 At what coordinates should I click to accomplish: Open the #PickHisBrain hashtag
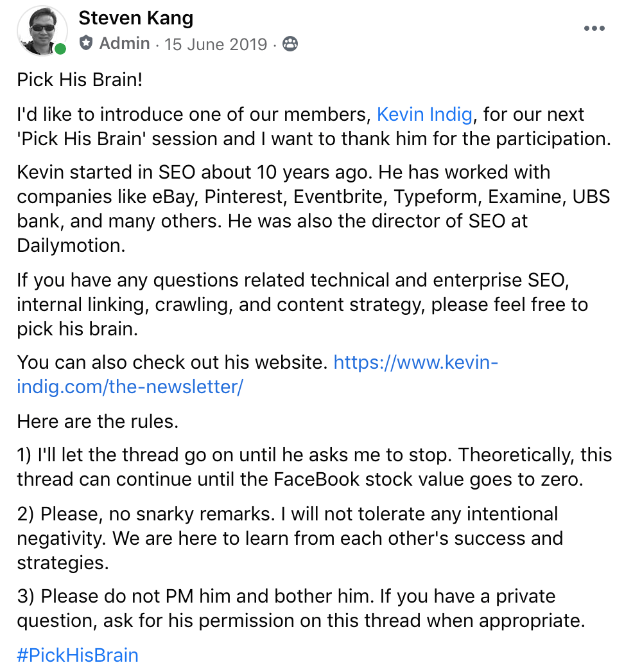pos(76,655)
